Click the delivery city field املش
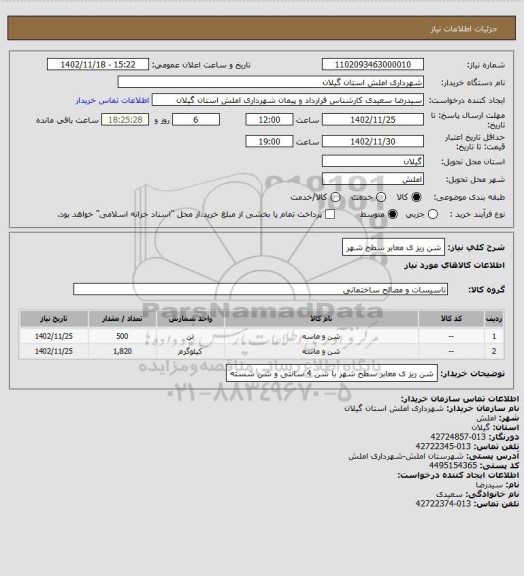Screen dimensions: 524x576 [x=373, y=179]
